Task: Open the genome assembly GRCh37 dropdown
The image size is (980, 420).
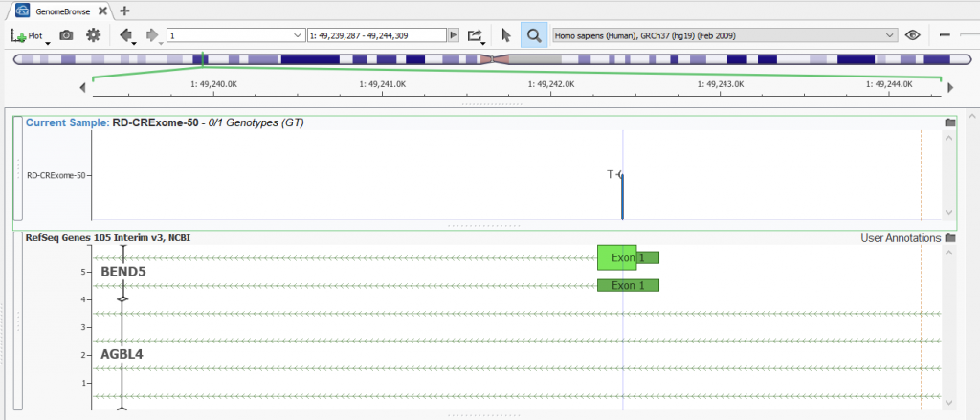Action: point(724,35)
